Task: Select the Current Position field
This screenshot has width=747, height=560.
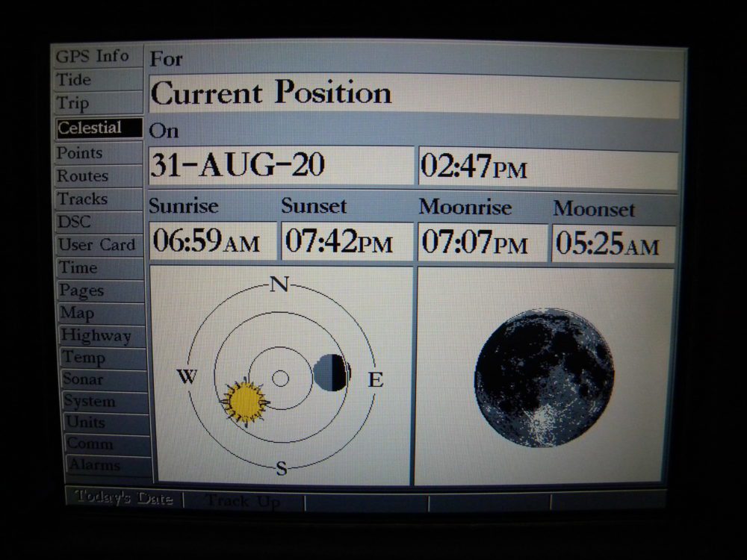Action: point(415,95)
